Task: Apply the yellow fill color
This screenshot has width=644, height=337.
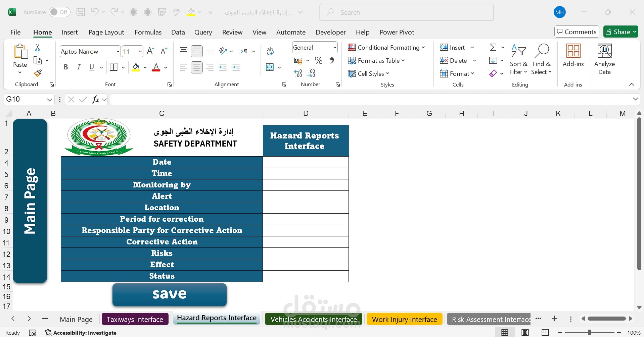Action: pos(136,67)
